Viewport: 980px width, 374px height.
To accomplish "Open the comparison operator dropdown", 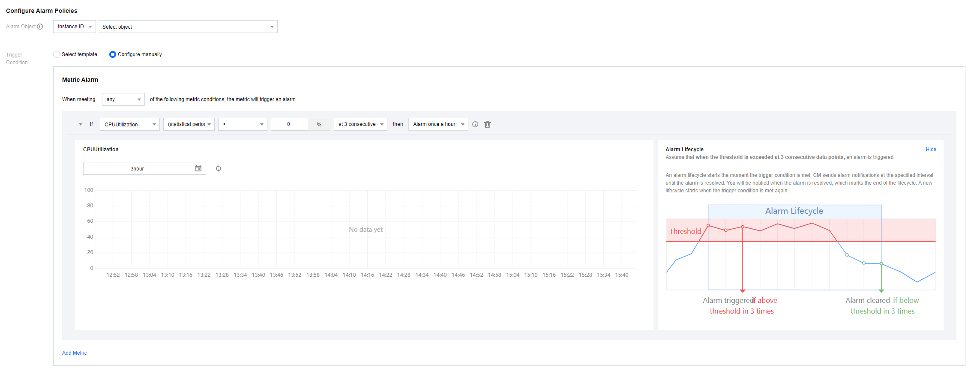I will pyautogui.click(x=243, y=124).
